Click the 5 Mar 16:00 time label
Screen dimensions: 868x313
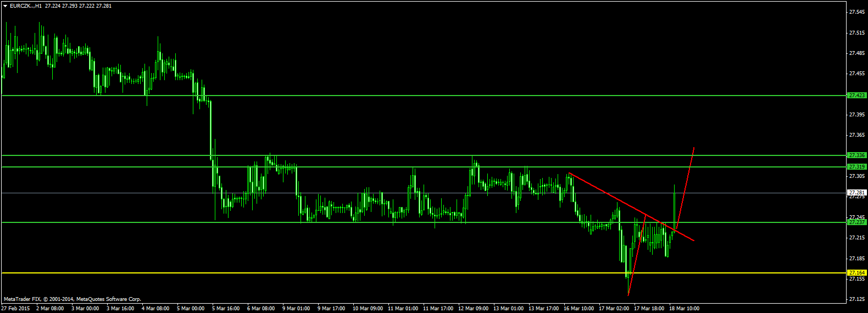pos(226,309)
